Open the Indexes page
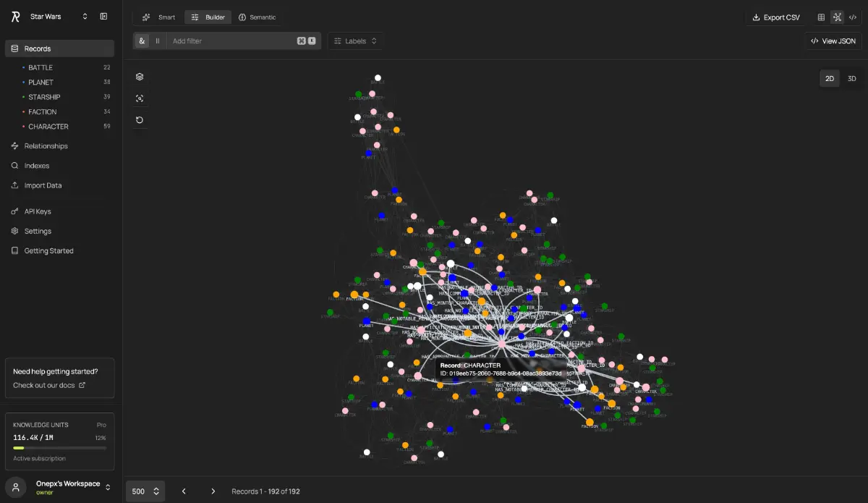The height and width of the screenshot is (503, 868). click(x=37, y=166)
